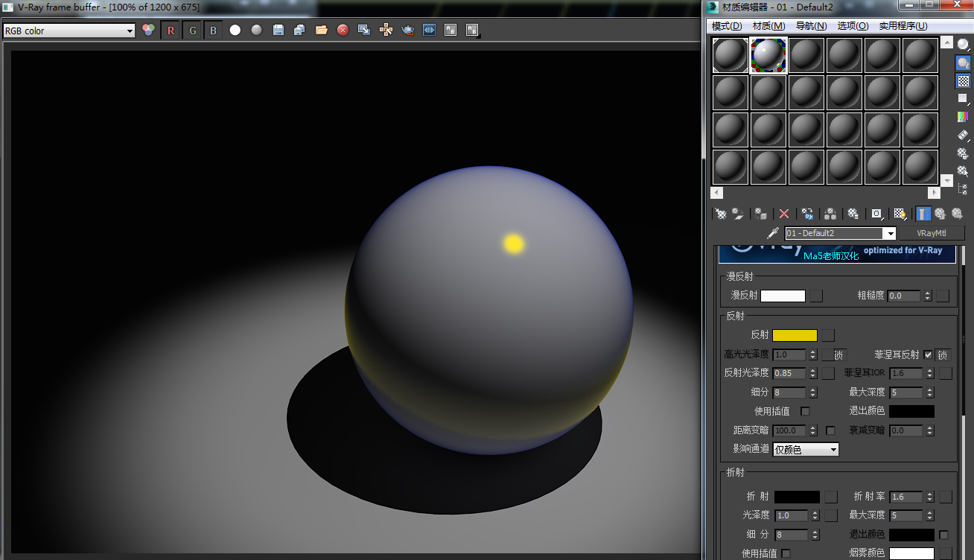974x560 pixels.
Task: Click the 反射光泽度 spinner arrows
Action: (813, 373)
